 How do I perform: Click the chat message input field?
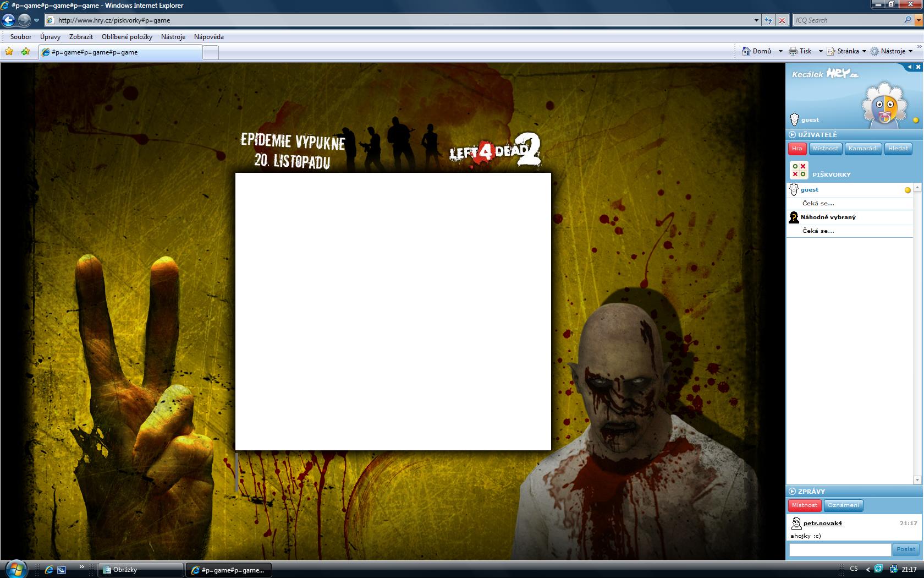[840, 549]
